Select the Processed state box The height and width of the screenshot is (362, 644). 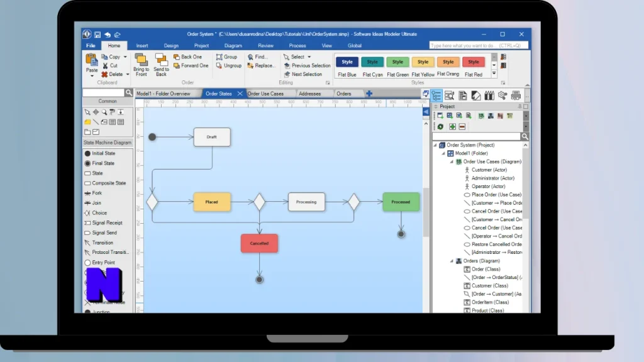pos(401,202)
